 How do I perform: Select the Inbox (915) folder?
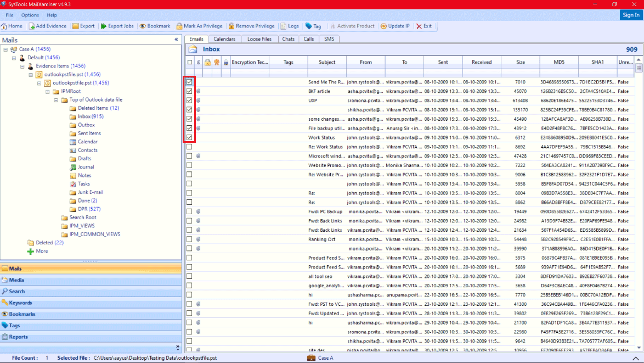point(91,117)
